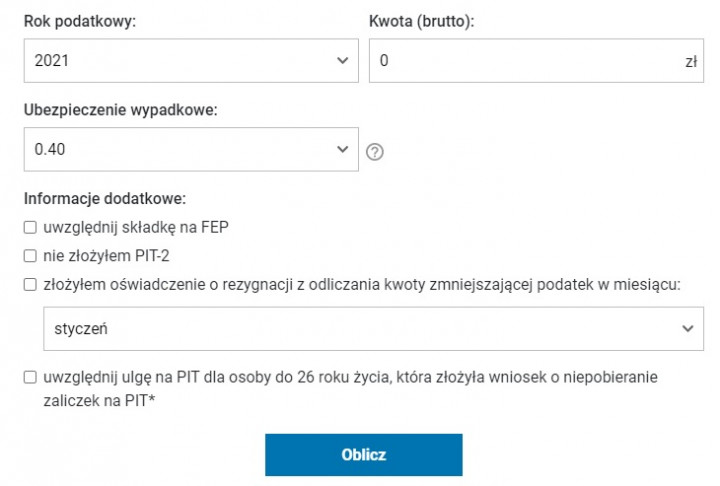Image resolution: width=720 pixels, height=486 pixels.
Task: Open the styczeń month dropdown
Action: [373, 329]
